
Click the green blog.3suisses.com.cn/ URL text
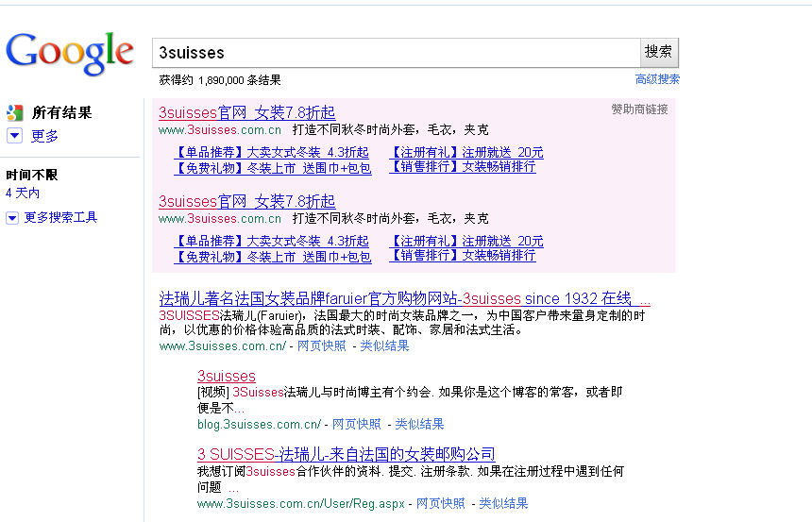259,424
